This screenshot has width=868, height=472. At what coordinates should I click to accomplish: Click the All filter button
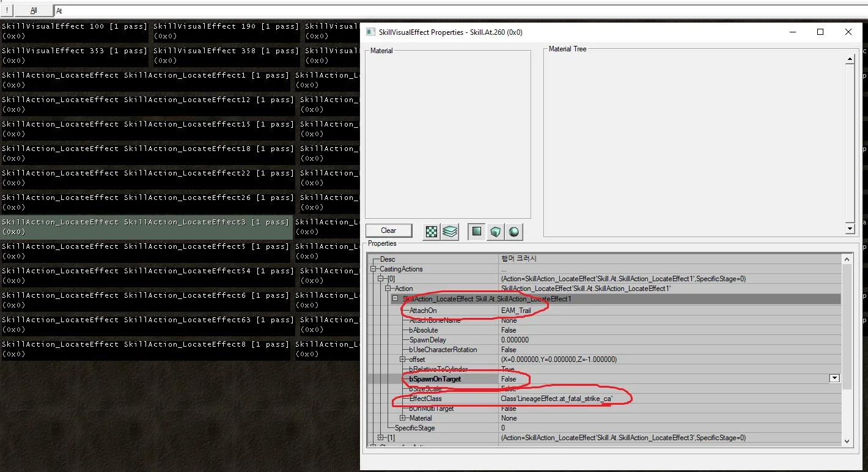pyautogui.click(x=33, y=10)
